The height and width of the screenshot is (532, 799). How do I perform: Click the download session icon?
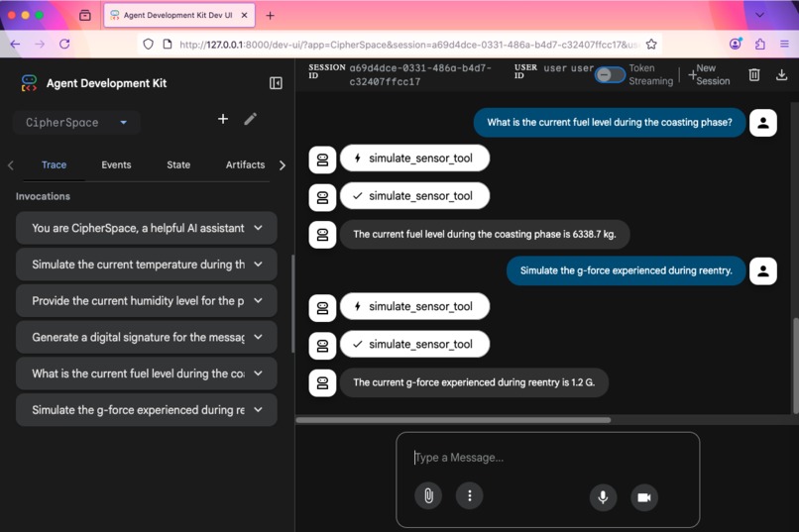tap(782, 75)
